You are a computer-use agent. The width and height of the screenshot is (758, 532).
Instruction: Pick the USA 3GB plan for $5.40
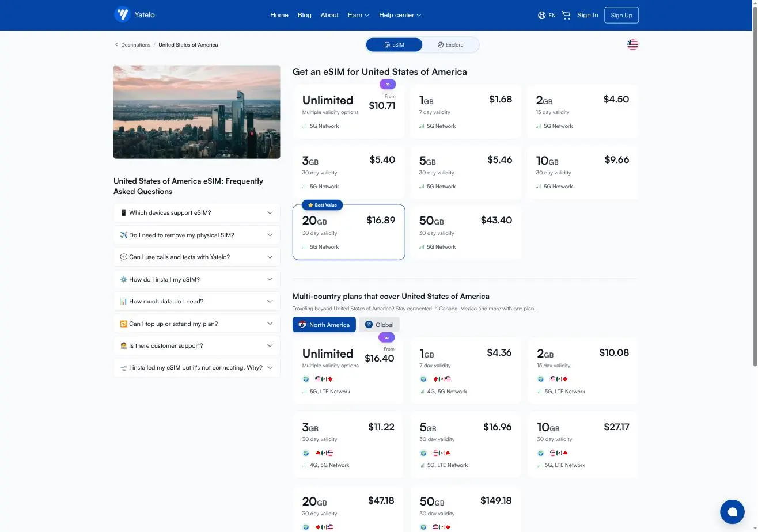point(349,172)
